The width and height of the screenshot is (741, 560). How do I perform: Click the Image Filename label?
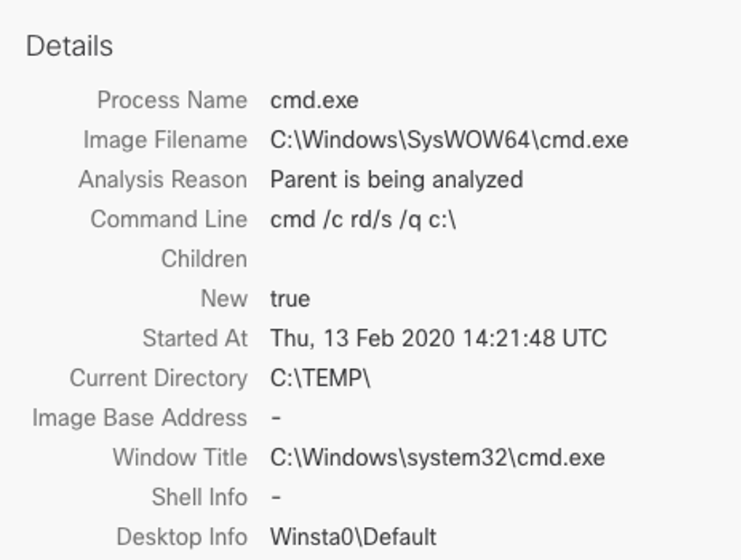(x=165, y=140)
